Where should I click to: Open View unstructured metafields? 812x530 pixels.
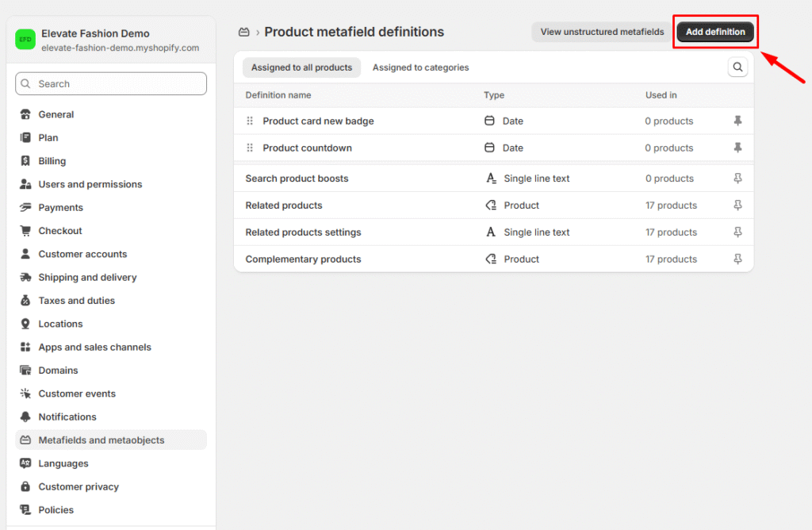click(x=602, y=32)
